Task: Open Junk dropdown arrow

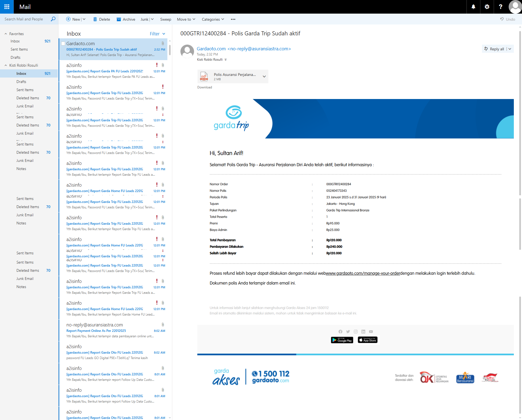Action: [152, 19]
